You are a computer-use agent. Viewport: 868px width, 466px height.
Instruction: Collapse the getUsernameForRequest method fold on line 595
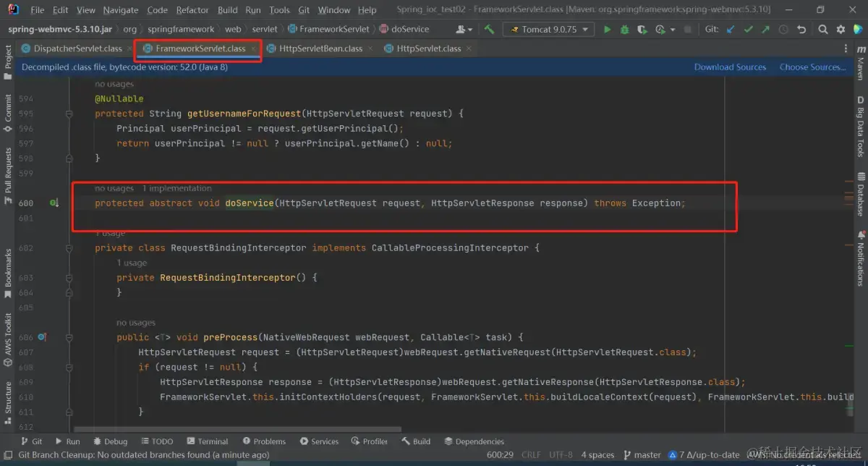[69, 114]
